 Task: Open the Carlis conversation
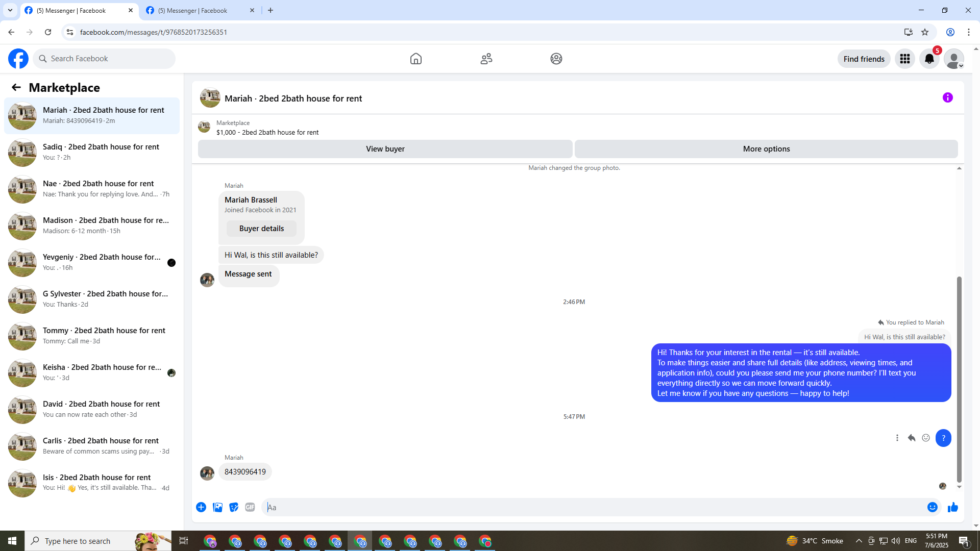92,446
